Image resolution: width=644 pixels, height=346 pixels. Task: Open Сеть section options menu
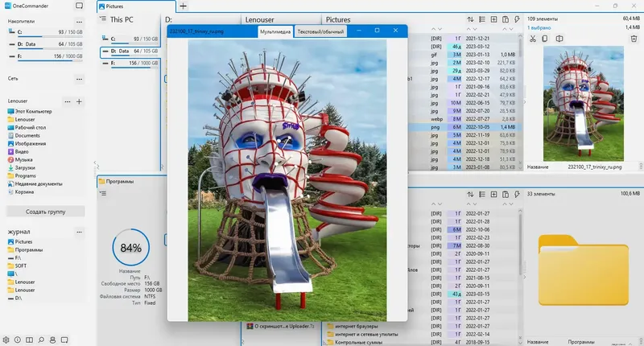[79, 78]
